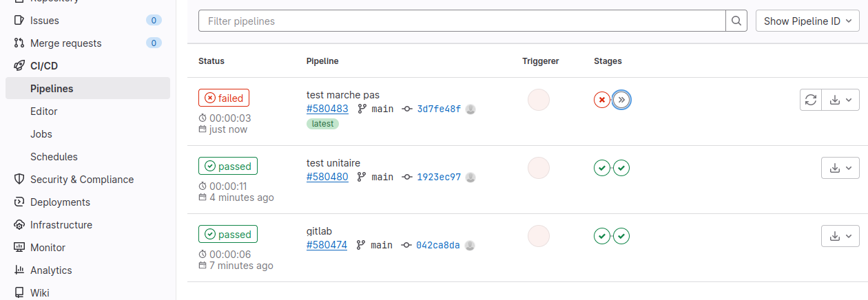Expand download artifacts dropdown for pipeline #580474
The width and height of the screenshot is (868, 300).
click(x=840, y=236)
